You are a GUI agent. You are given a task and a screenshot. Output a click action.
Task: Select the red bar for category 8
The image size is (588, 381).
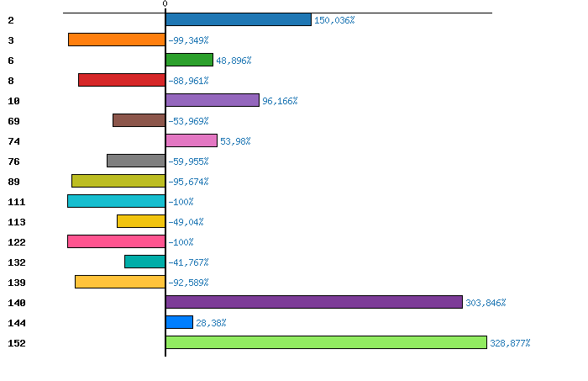pos(122,80)
